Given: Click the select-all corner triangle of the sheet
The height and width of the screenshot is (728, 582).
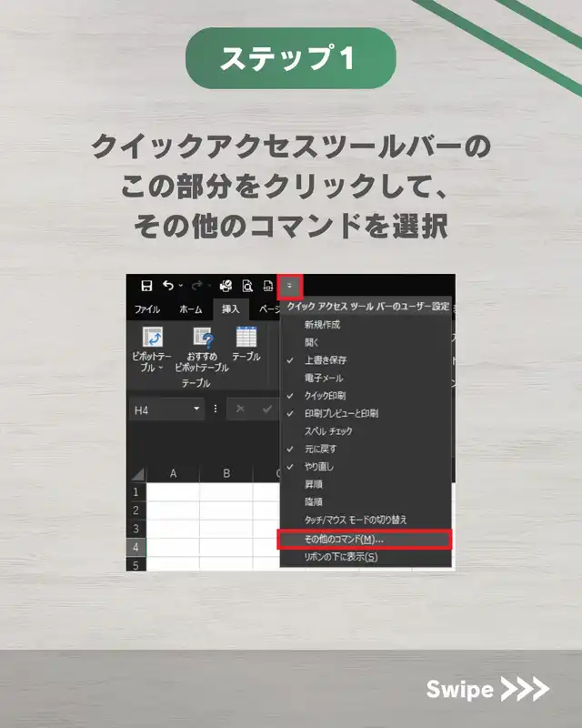Looking at the screenshot, I should 137,474.
